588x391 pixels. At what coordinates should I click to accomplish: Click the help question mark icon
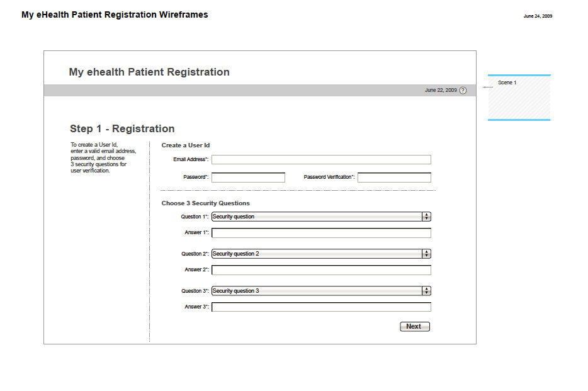tap(463, 90)
